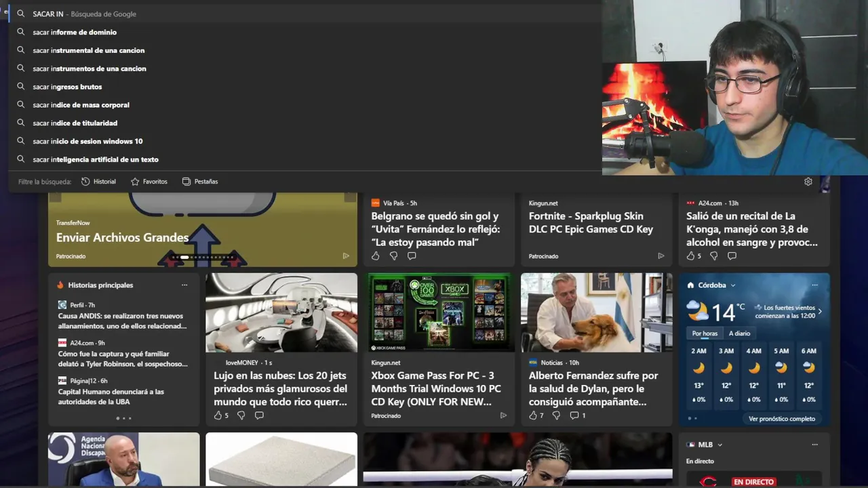Switch weather to 'Por horas' tab
Image resolution: width=868 pixels, height=488 pixels.
pos(705,333)
